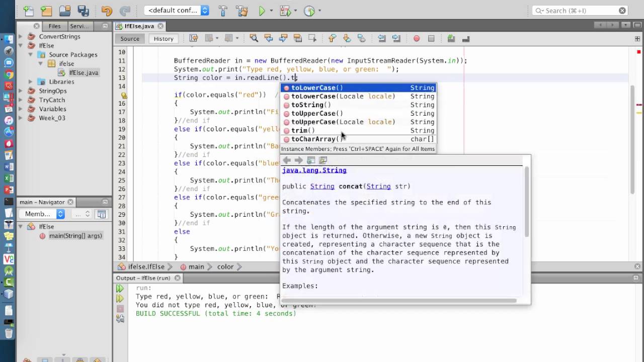Select toLowerCase() completion item
This screenshot has width=644, height=362.
(359, 88)
